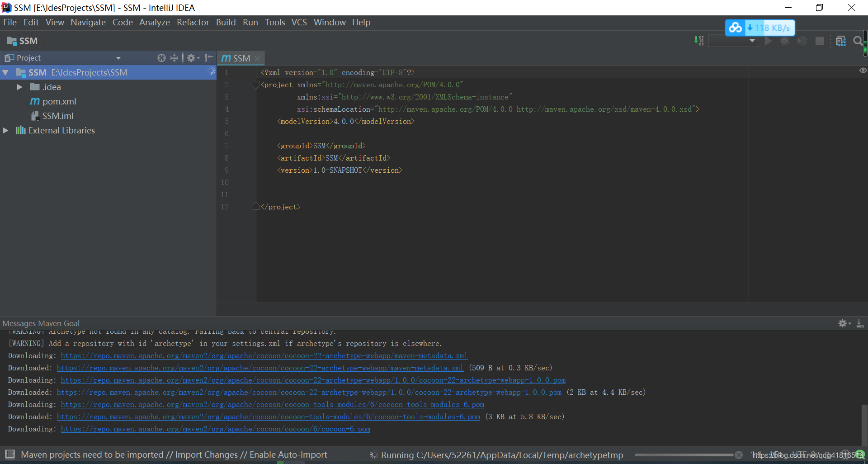The image size is (868, 464).
Task: Close the SSM editor tab
Action: coord(257,58)
